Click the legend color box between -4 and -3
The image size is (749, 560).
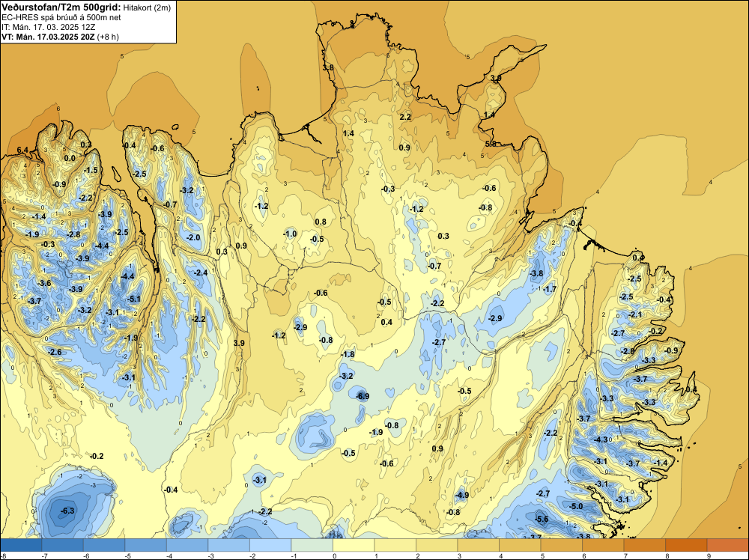click(187, 545)
